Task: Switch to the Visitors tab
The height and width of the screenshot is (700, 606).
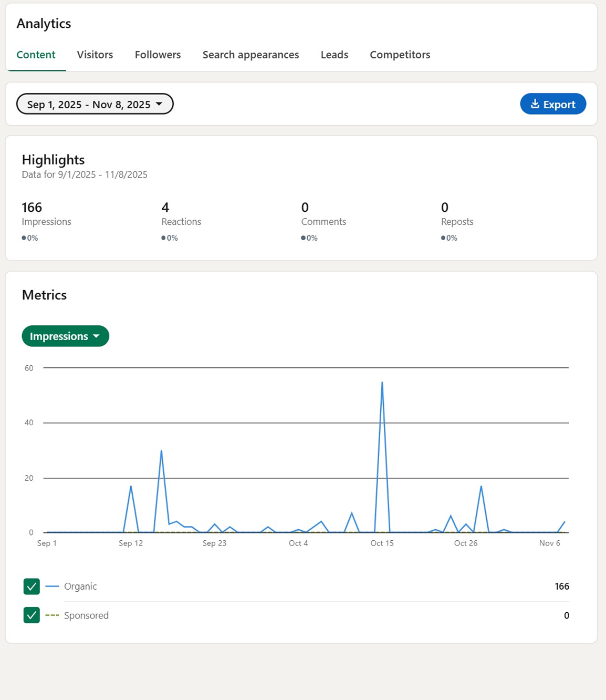Action: tap(95, 55)
